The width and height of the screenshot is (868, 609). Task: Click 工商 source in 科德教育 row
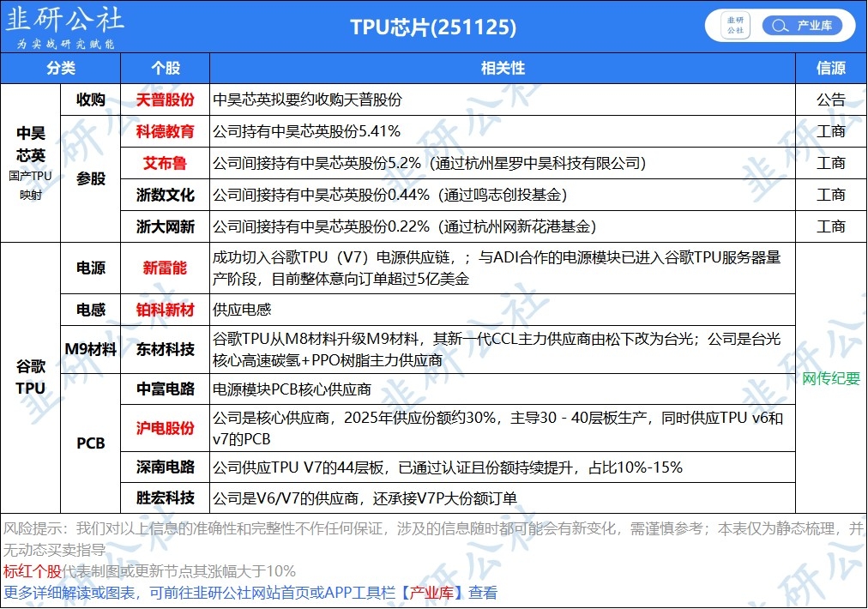(x=831, y=131)
